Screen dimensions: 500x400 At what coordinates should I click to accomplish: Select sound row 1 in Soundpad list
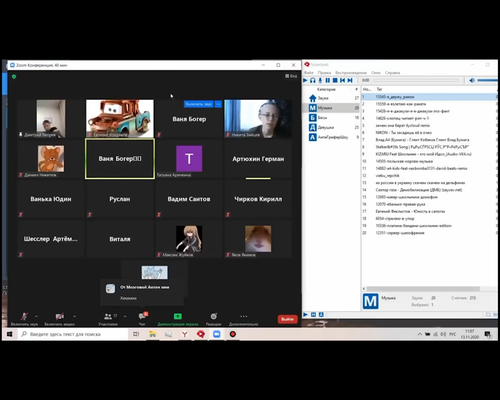(429, 97)
